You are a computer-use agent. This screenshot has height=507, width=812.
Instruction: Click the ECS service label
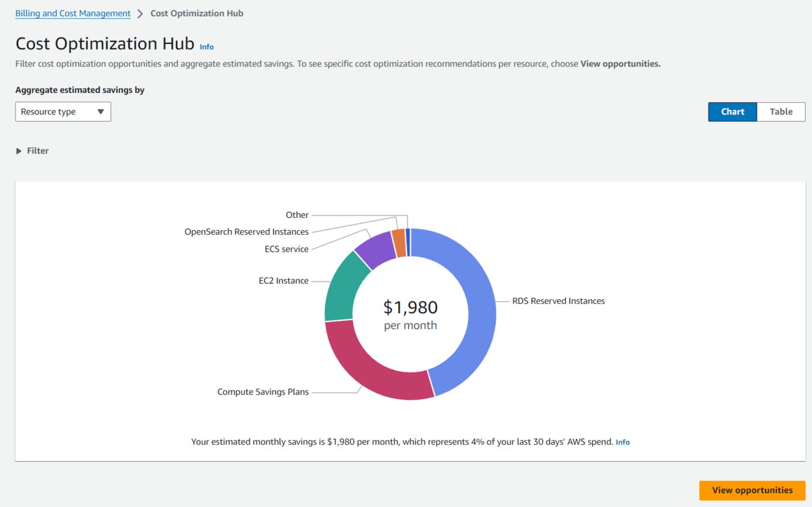[x=286, y=249]
